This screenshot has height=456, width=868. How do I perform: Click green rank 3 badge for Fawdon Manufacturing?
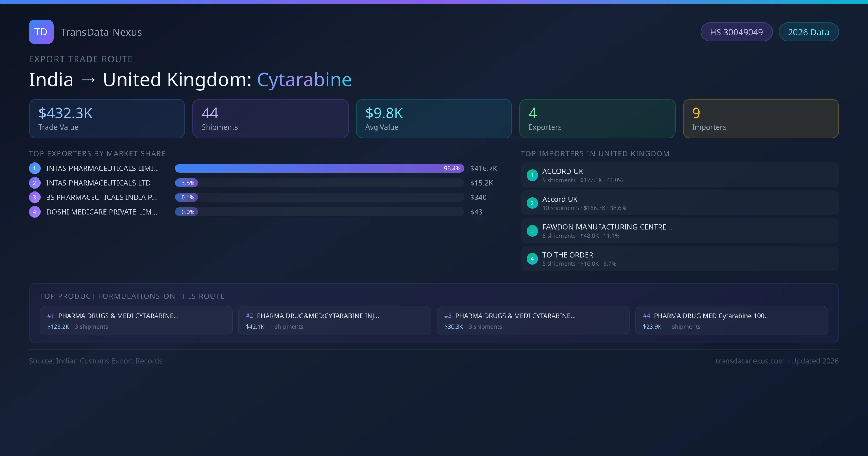click(x=532, y=231)
